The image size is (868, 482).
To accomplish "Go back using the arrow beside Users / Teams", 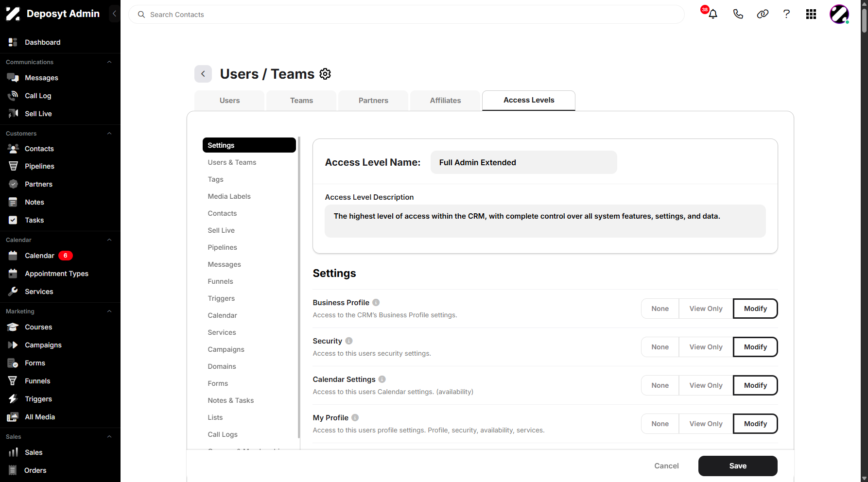I will click(203, 74).
